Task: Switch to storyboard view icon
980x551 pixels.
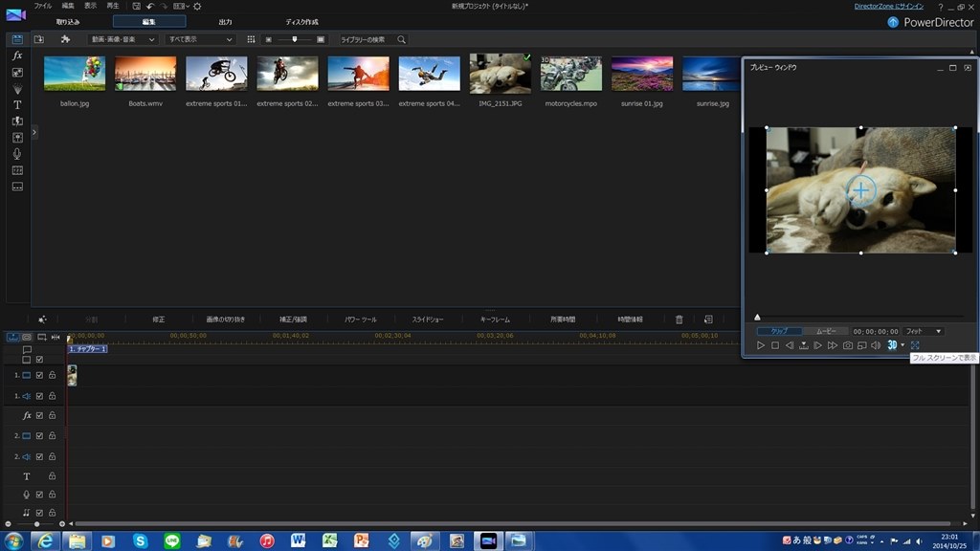Action: tap(27, 337)
